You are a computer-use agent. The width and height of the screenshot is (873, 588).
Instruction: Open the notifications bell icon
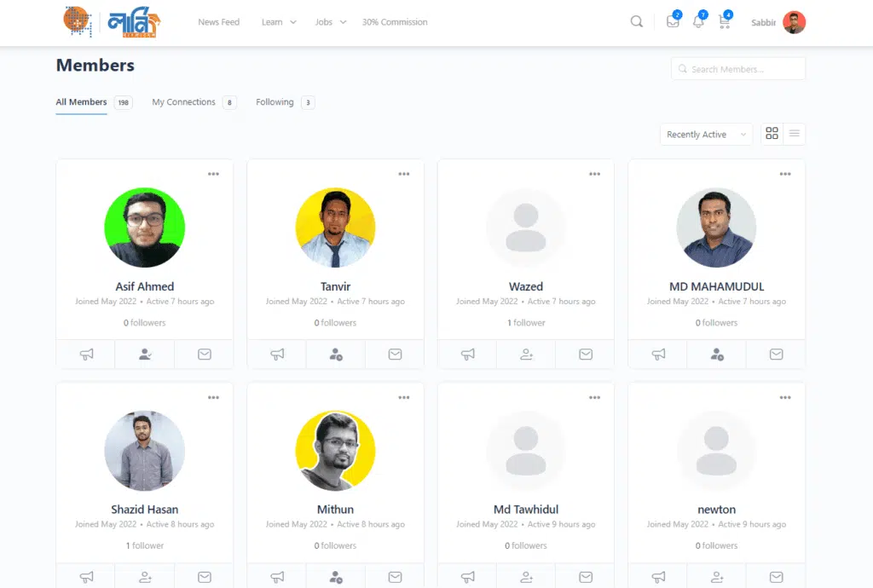(698, 21)
